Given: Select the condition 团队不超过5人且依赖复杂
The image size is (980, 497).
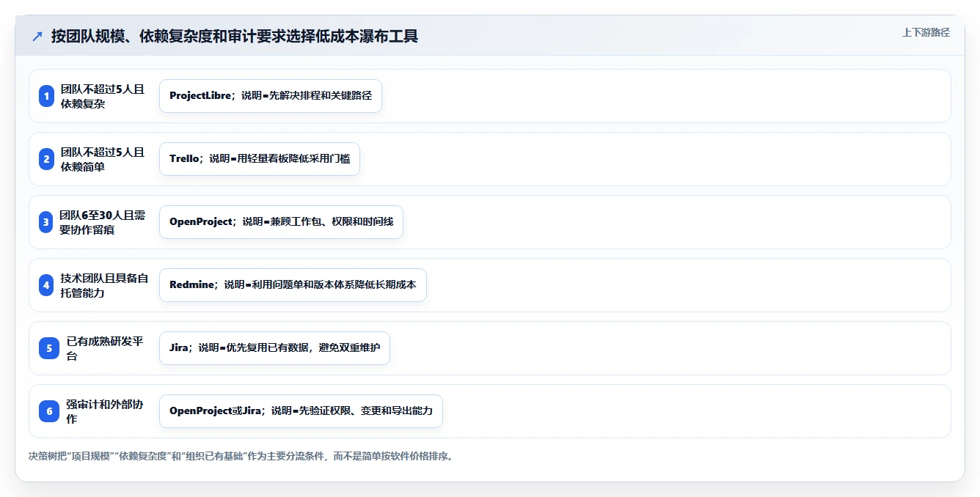Looking at the screenshot, I should (x=103, y=96).
